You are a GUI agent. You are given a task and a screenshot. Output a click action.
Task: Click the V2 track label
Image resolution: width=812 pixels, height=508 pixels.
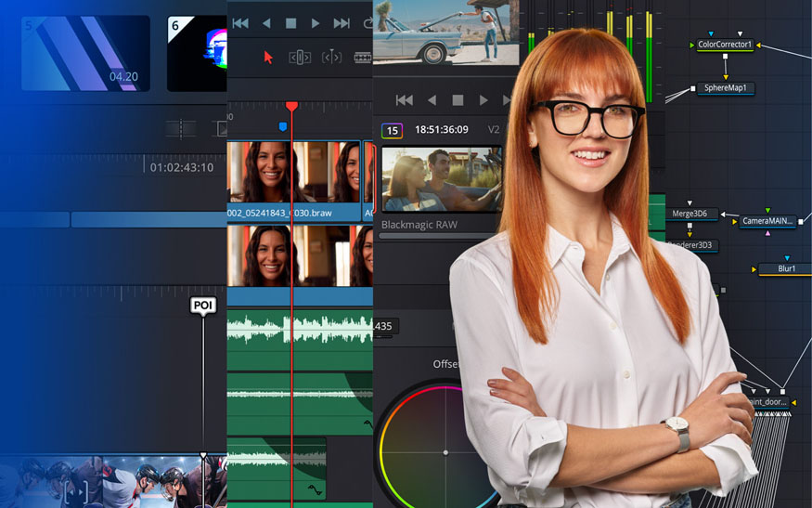494,130
